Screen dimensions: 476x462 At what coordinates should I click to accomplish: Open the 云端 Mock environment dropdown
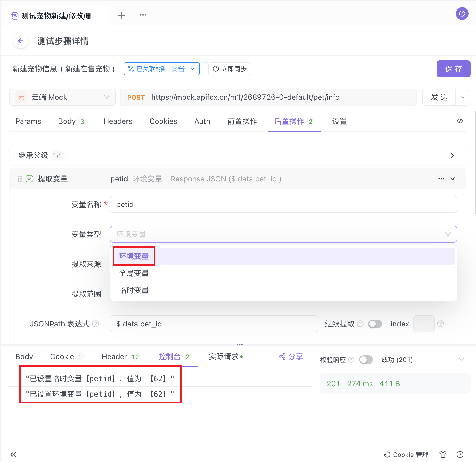point(62,97)
